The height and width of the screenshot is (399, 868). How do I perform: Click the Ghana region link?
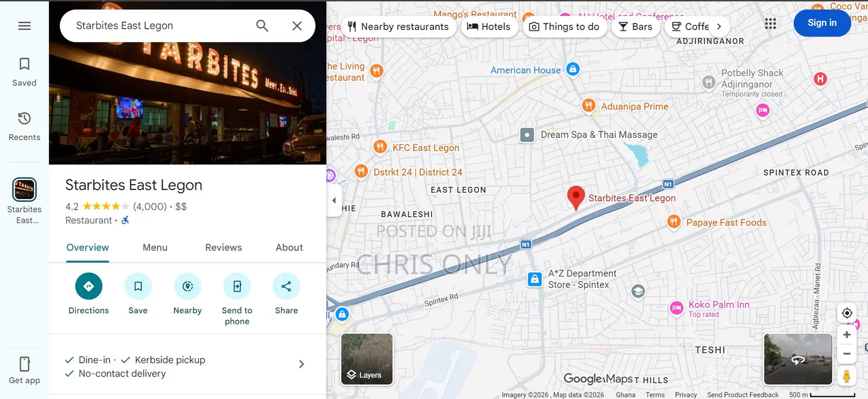(625, 395)
